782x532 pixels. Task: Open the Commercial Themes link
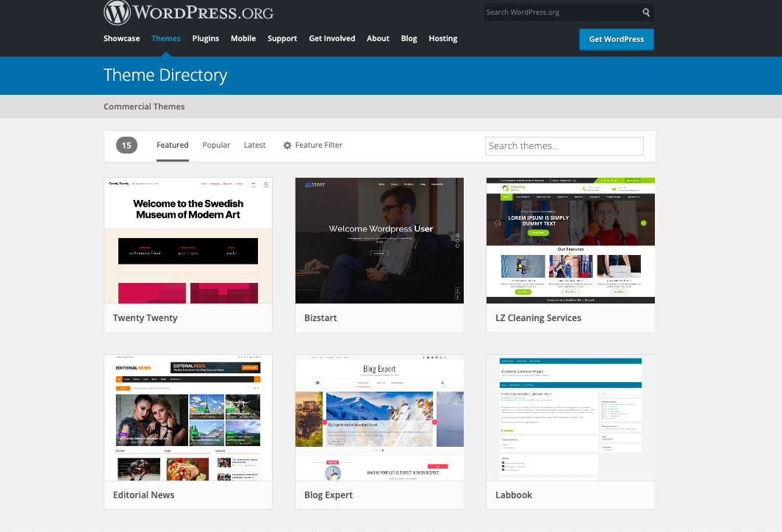[x=144, y=107]
